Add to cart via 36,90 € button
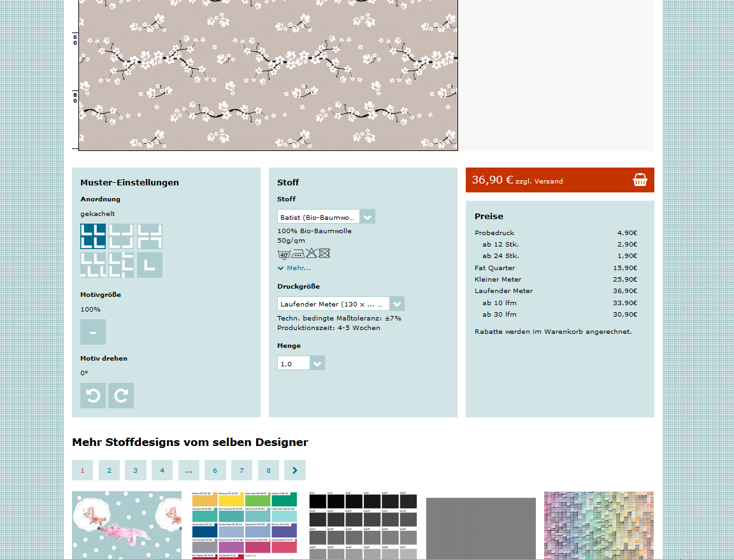734x560 pixels. pos(548,180)
